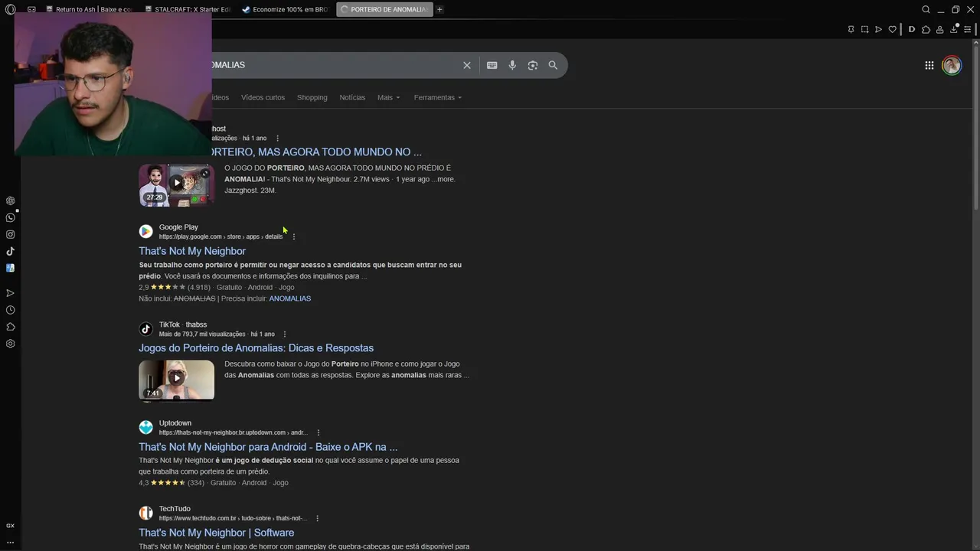Clear the Google search box text
Image resolution: width=980 pixels, height=551 pixels.
click(467, 65)
